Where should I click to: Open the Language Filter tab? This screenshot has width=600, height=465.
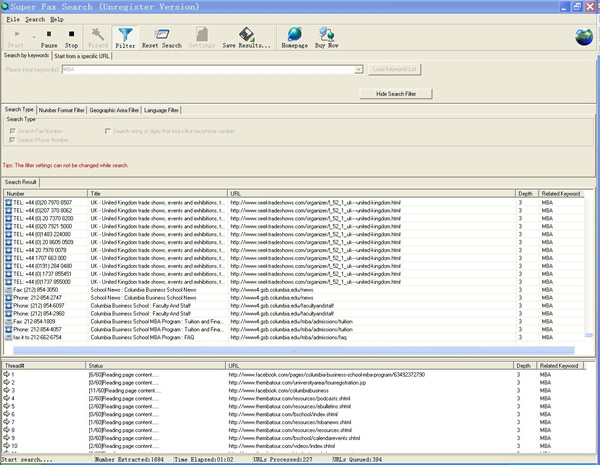pyautogui.click(x=161, y=110)
